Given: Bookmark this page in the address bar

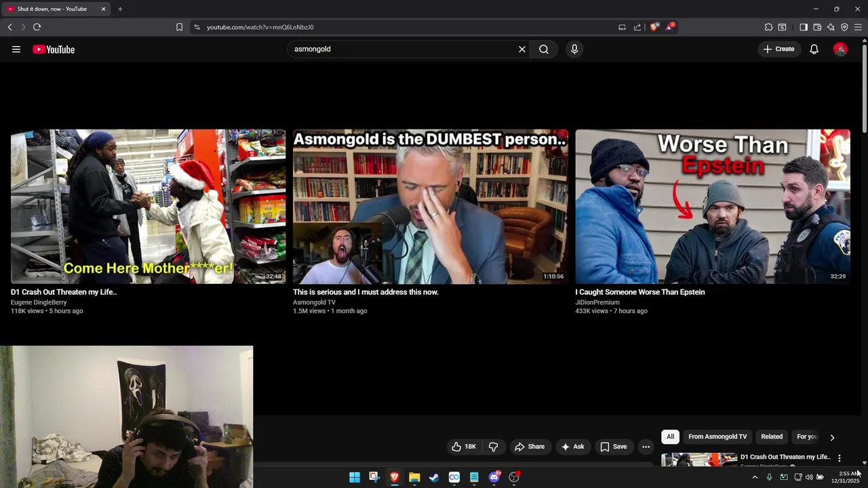Looking at the screenshot, I should 179,27.
